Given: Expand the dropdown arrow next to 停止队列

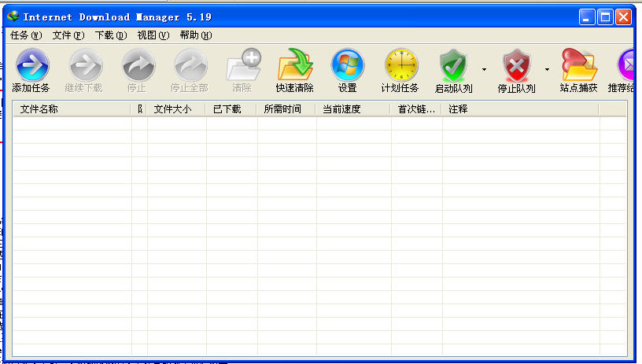Looking at the screenshot, I should coord(547,69).
